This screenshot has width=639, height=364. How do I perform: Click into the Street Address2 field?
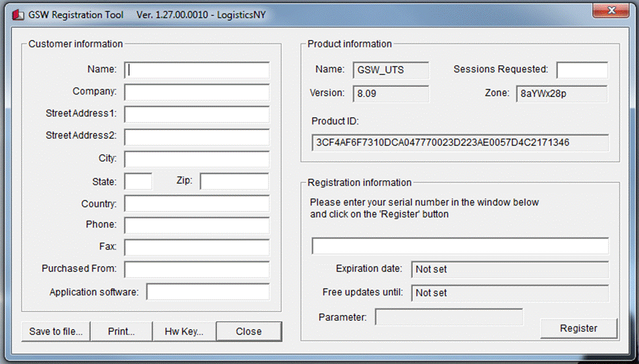(x=197, y=137)
